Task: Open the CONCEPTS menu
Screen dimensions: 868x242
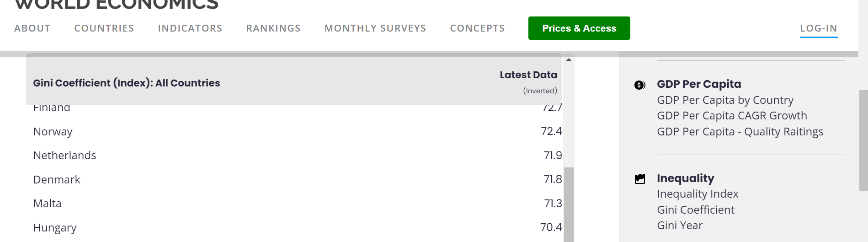Action: click(478, 28)
